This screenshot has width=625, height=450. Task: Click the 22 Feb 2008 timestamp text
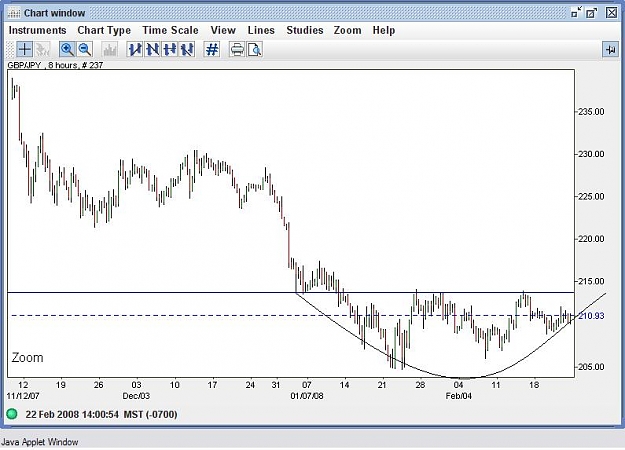(102, 415)
